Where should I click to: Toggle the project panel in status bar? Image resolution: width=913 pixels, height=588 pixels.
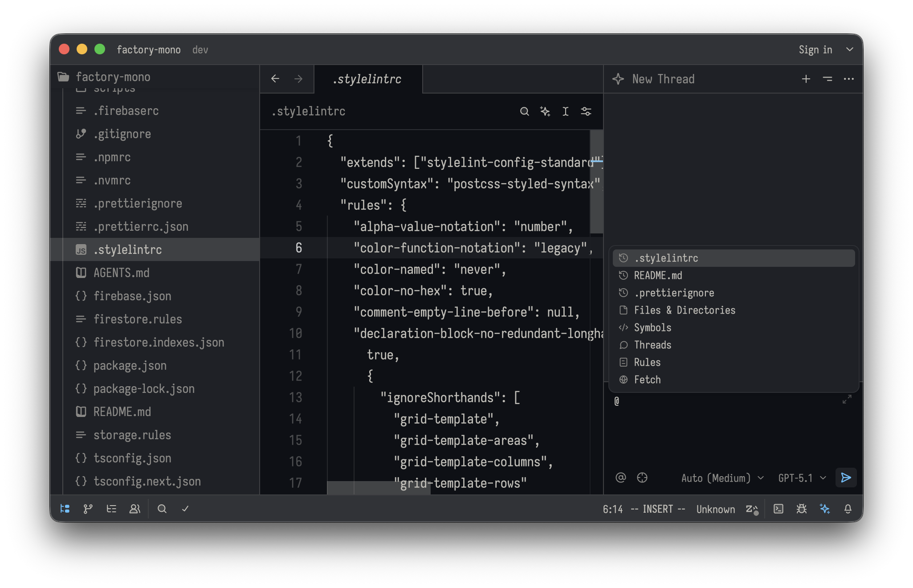click(x=65, y=509)
